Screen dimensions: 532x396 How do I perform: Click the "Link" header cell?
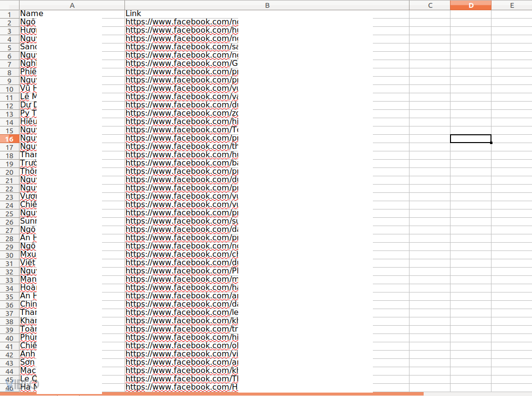[267, 14]
